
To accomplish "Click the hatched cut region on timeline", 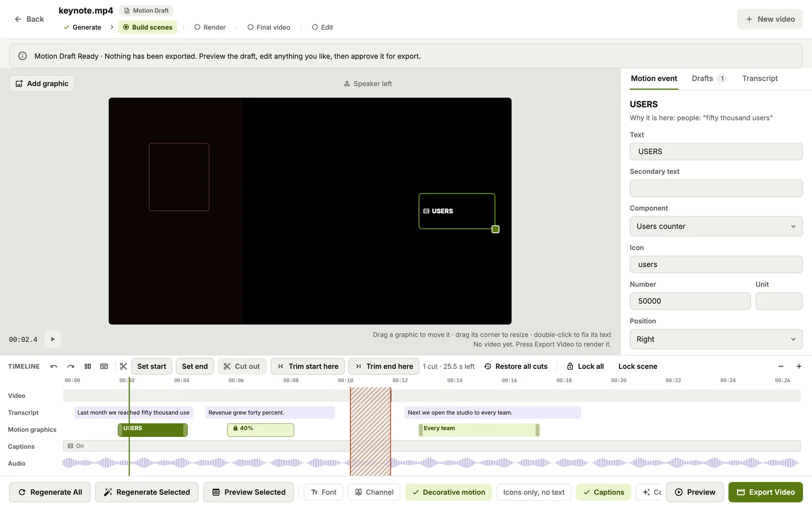I will click(x=370, y=432).
